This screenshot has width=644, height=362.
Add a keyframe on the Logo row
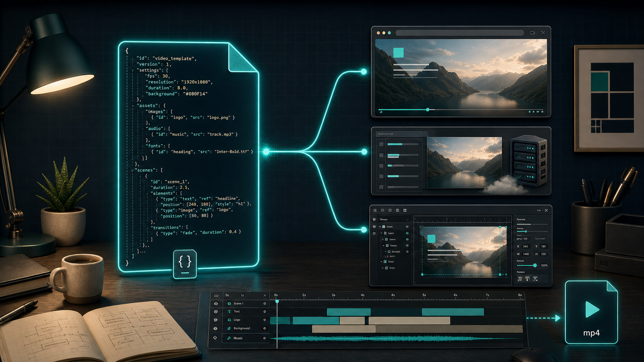click(x=265, y=320)
